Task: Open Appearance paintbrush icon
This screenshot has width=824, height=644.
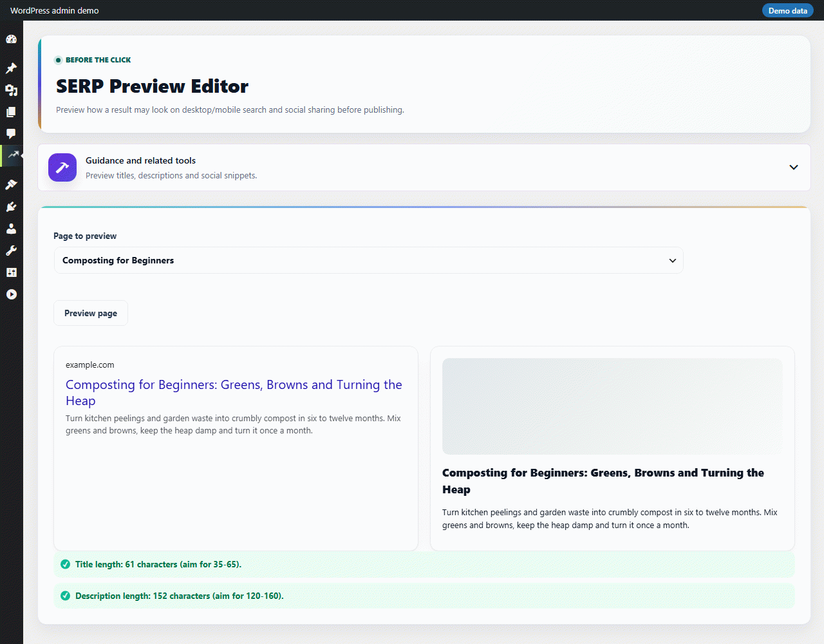Action: pos(11,185)
